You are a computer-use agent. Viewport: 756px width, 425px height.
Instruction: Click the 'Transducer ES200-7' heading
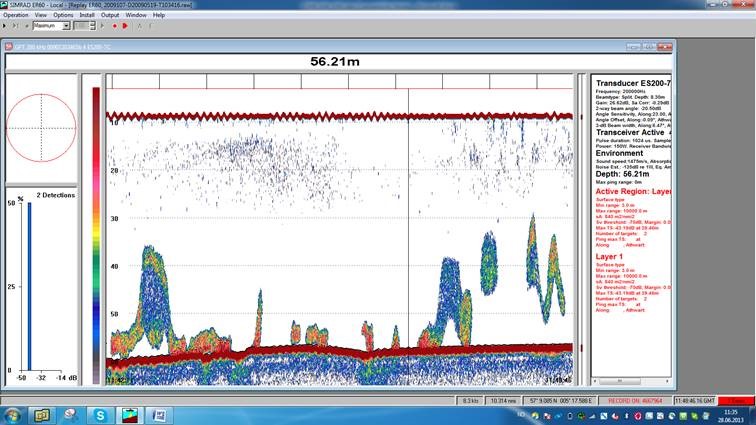pyautogui.click(x=633, y=83)
